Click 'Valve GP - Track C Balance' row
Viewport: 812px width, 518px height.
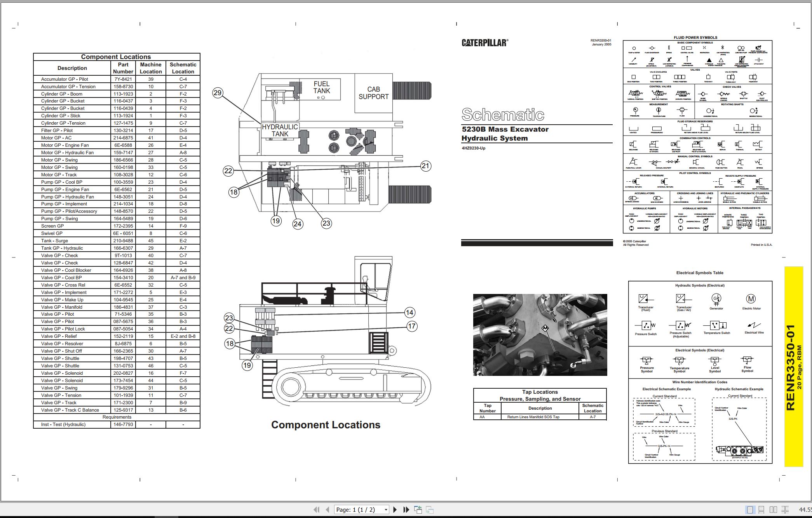[117, 410]
